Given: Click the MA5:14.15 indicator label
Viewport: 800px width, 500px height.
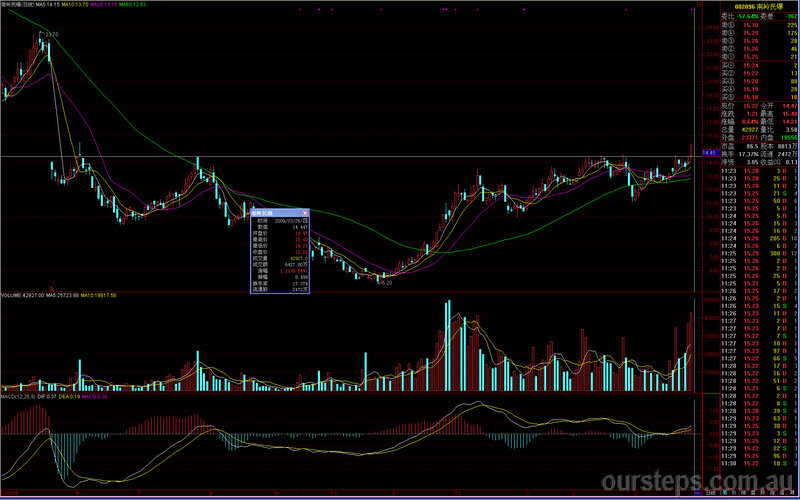Looking at the screenshot, I should coord(48,4).
